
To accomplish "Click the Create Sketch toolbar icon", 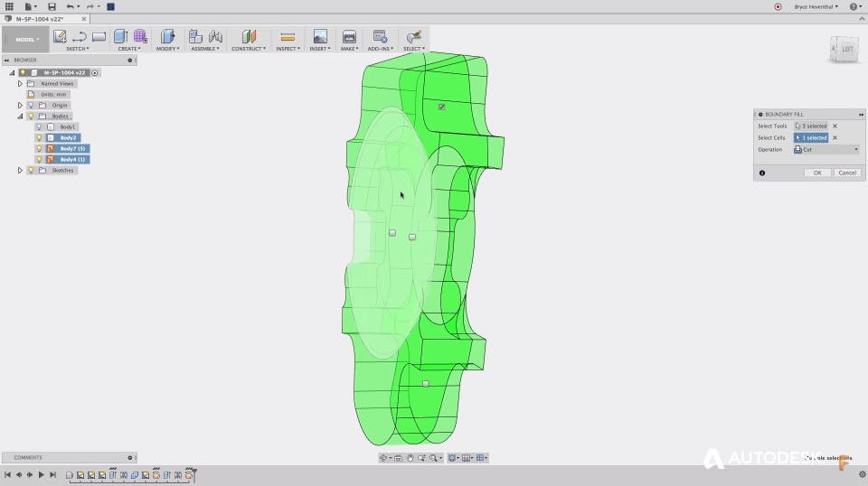I will point(60,37).
